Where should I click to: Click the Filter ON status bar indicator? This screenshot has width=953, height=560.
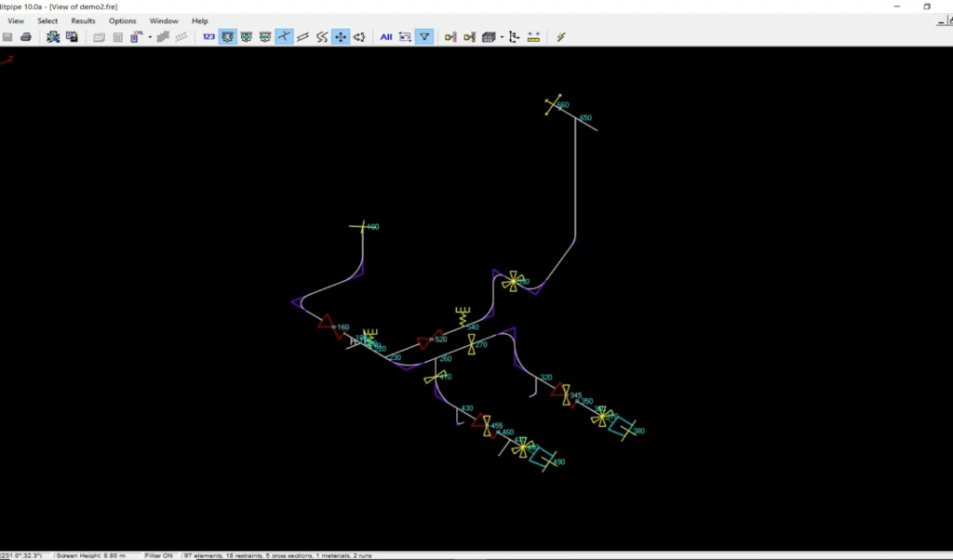[x=158, y=554]
